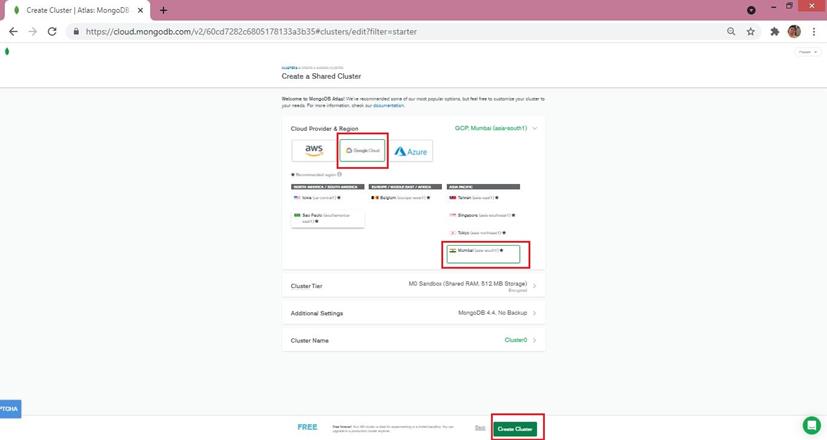Select AWS as cloud provider
The height and width of the screenshot is (440, 827).
[x=314, y=151]
